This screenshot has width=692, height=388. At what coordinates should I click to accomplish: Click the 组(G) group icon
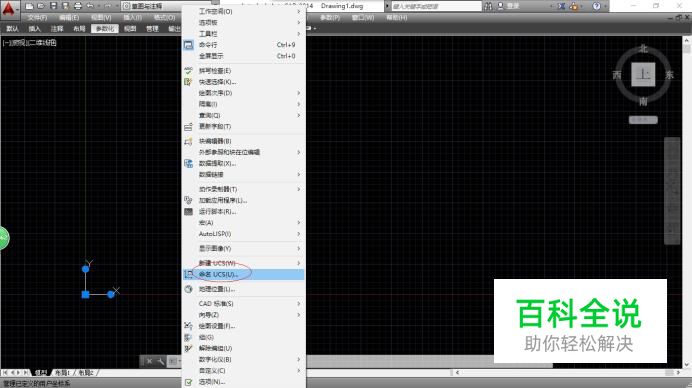188,337
